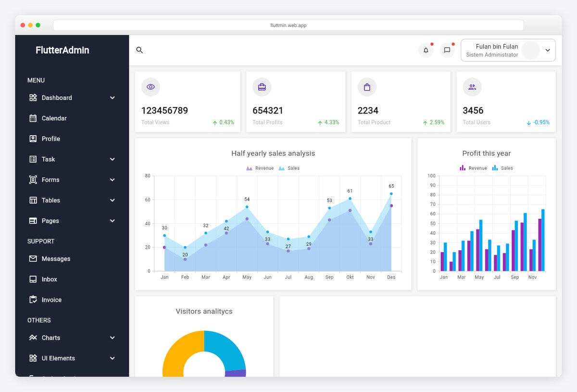Open the Messages menu item
The width and height of the screenshot is (577, 392).
[72, 259]
